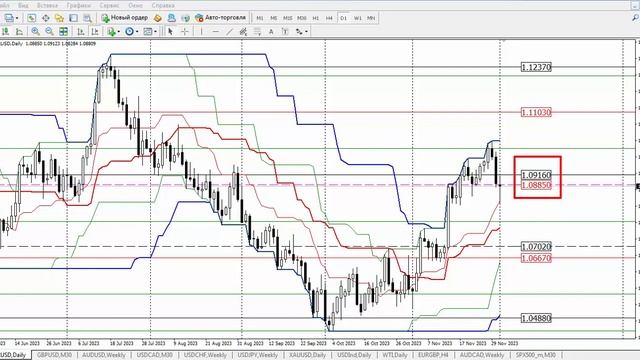Select the Horizontal Line tool
This screenshot has height=360, width=640.
[x=216, y=31]
